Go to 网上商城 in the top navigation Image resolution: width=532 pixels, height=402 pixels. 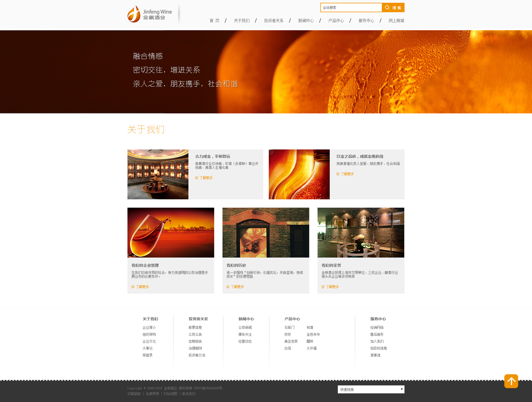click(x=396, y=21)
